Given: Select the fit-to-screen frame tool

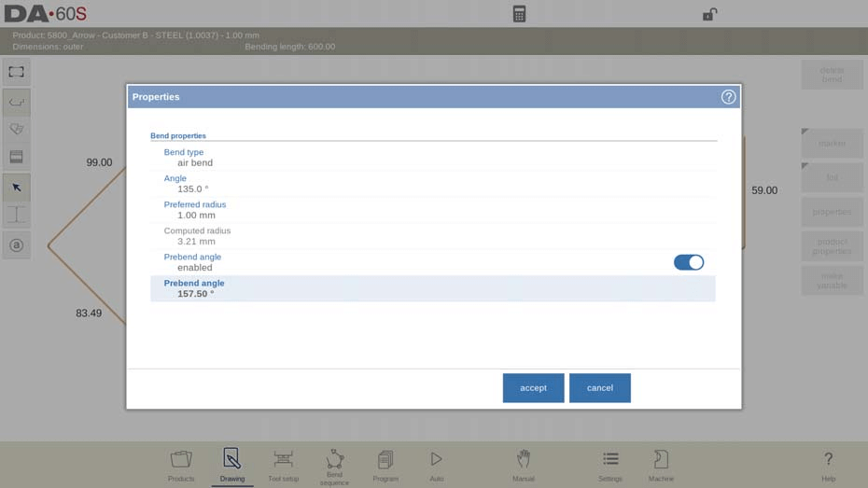Looking at the screenshot, I should click(17, 72).
